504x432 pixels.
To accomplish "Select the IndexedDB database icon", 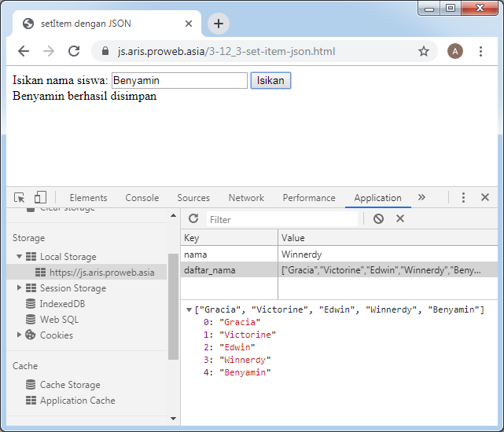I will [31, 303].
